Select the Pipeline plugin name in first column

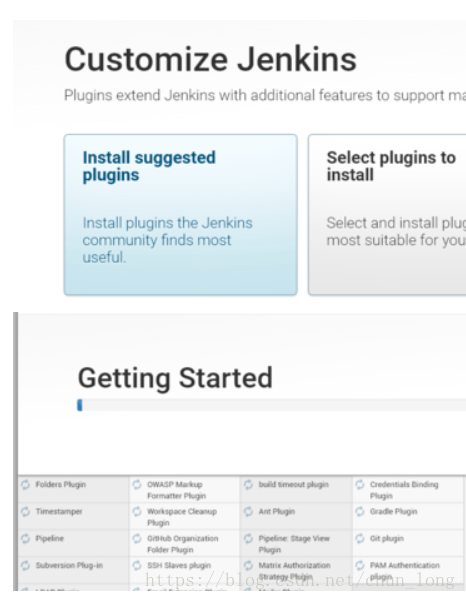(x=49, y=538)
